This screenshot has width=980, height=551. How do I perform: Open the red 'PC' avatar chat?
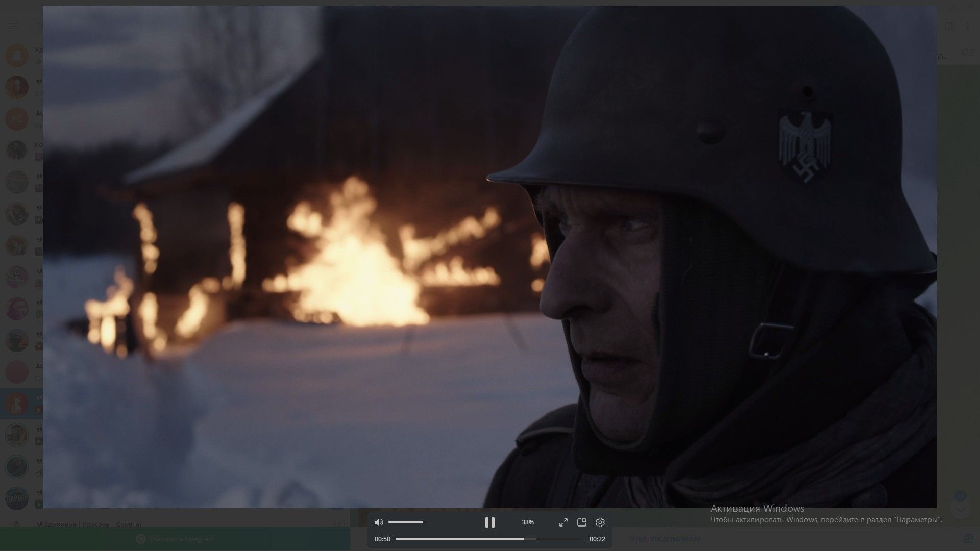point(16,119)
